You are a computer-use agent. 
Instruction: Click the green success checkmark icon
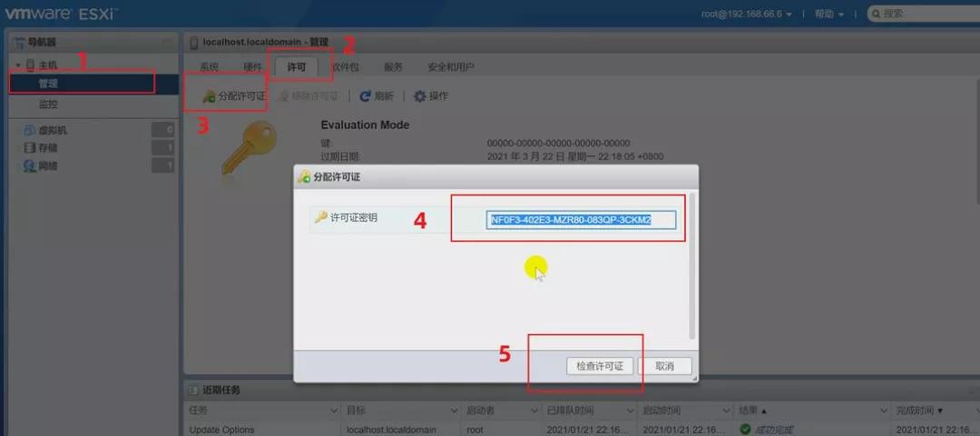(744, 430)
